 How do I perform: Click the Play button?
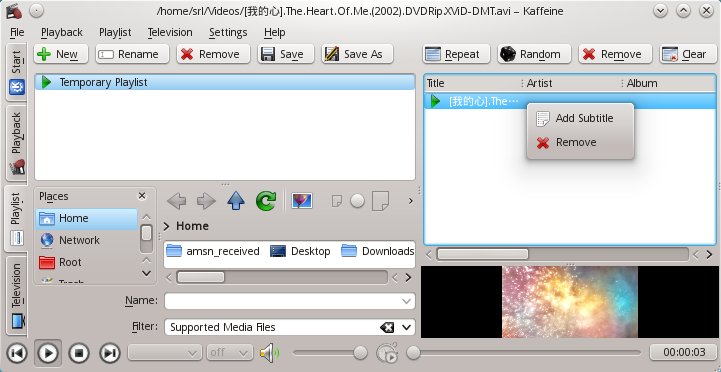coord(48,353)
